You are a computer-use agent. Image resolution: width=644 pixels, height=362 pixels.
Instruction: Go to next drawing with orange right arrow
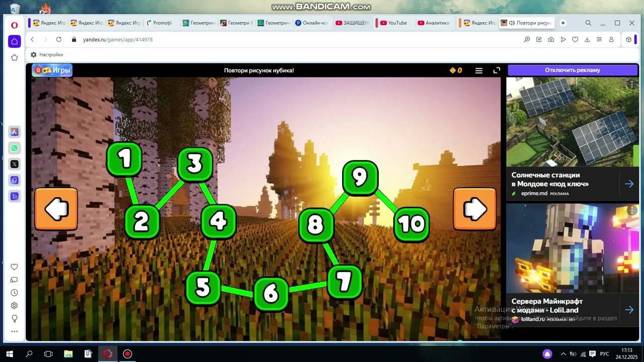[x=475, y=209]
